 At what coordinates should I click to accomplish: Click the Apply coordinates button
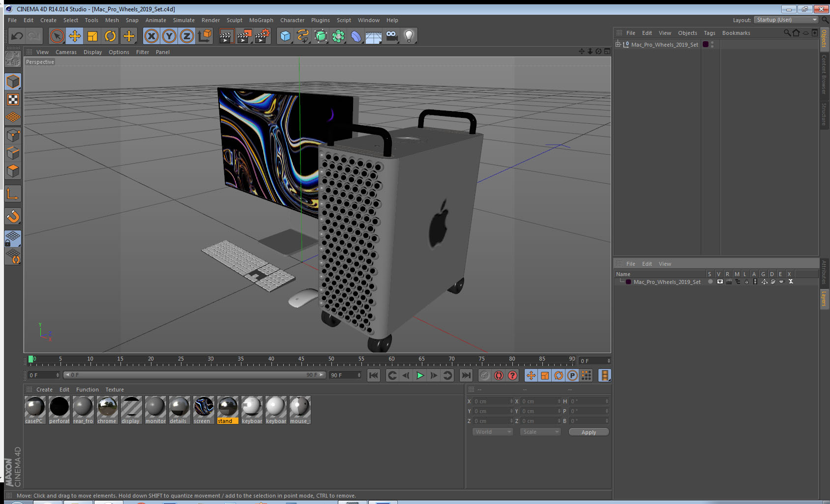pyautogui.click(x=589, y=432)
